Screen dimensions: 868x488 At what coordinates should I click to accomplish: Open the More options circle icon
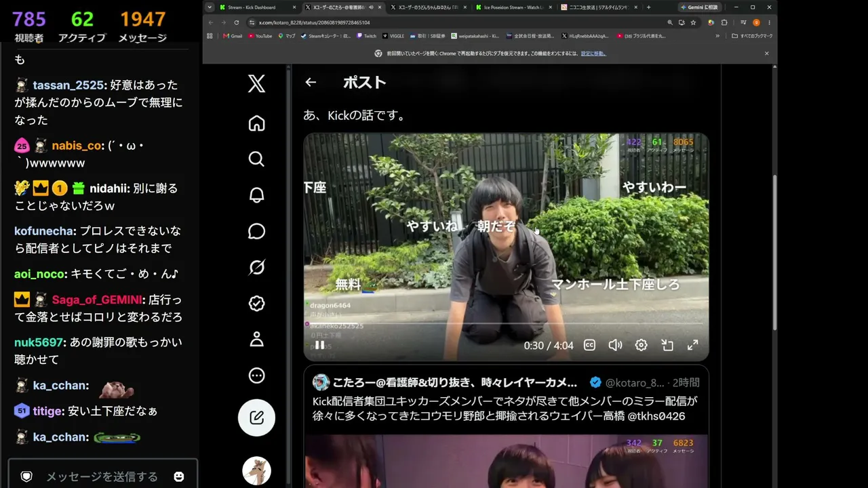click(256, 375)
